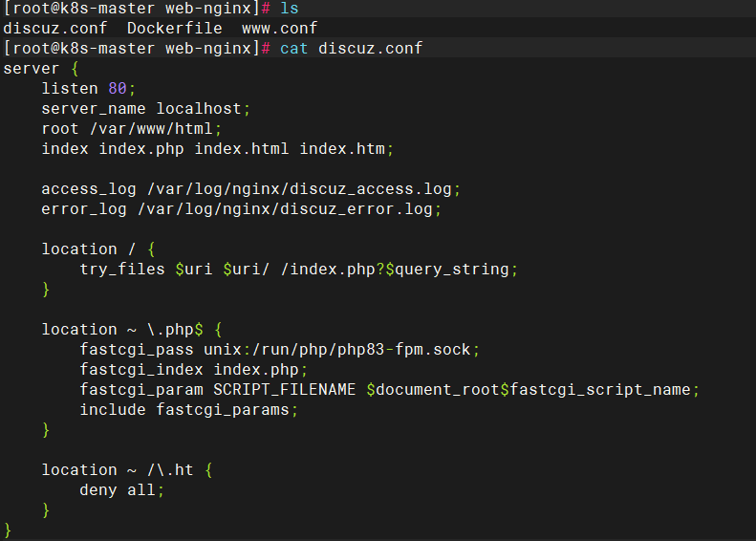Click '/index.php?$query_string' value
This screenshot has height=541, width=756.
pos(395,269)
